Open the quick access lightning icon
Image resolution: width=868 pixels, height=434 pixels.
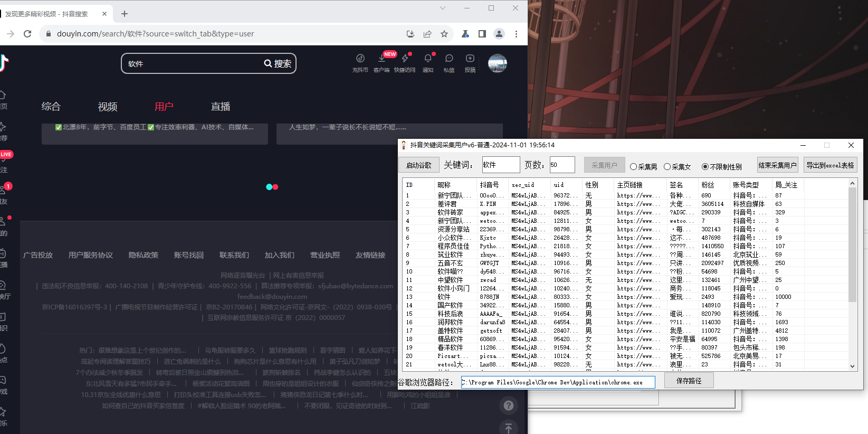pos(405,59)
